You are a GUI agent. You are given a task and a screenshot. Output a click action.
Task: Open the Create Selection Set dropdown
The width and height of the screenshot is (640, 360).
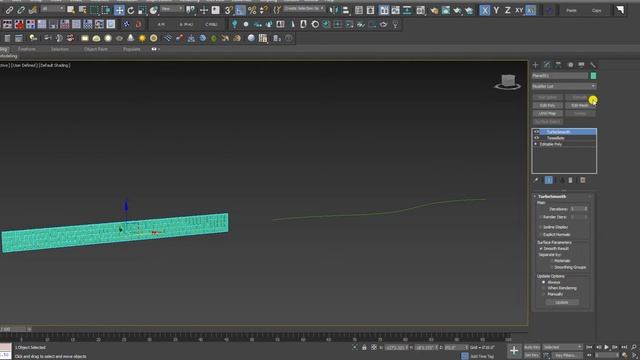[x=304, y=9]
